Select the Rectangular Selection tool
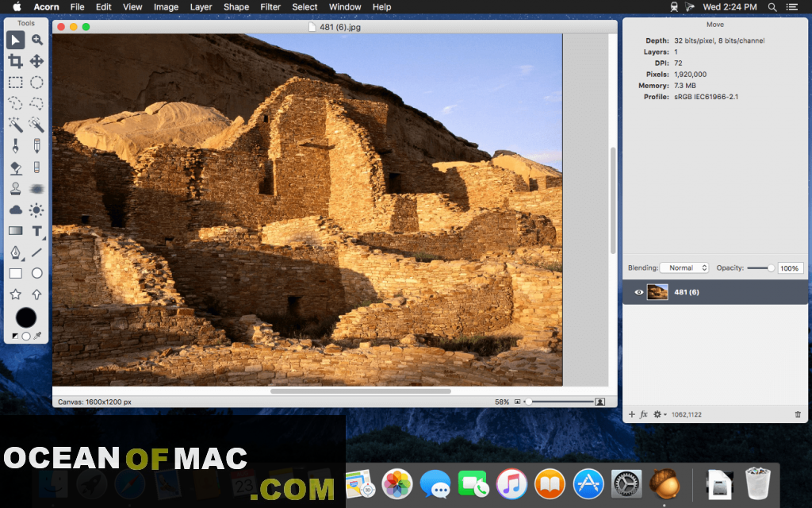The image size is (812, 508). tap(16, 83)
